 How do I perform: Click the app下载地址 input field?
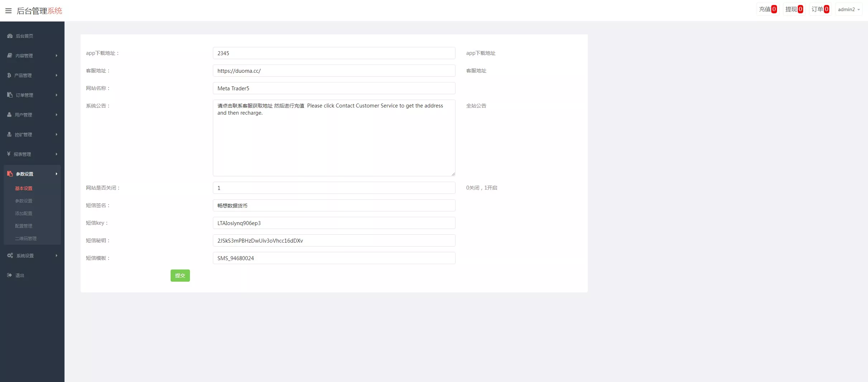(334, 53)
